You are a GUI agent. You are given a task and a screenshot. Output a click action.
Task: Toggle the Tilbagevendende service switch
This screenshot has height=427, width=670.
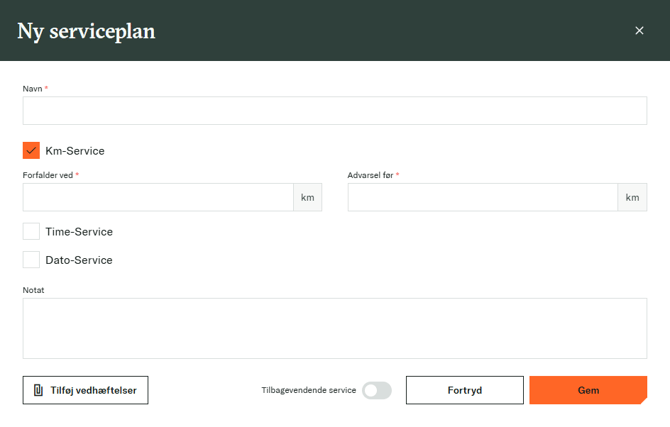pos(376,390)
